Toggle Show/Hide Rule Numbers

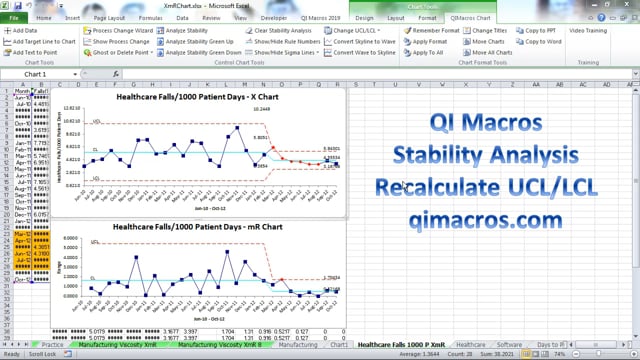click(x=283, y=42)
